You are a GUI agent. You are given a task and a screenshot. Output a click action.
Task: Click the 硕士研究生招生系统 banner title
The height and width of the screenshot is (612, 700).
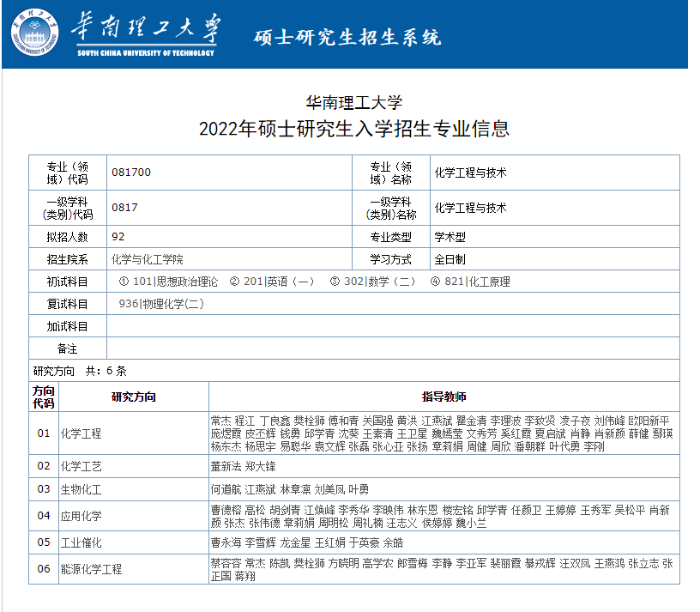(347, 38)
